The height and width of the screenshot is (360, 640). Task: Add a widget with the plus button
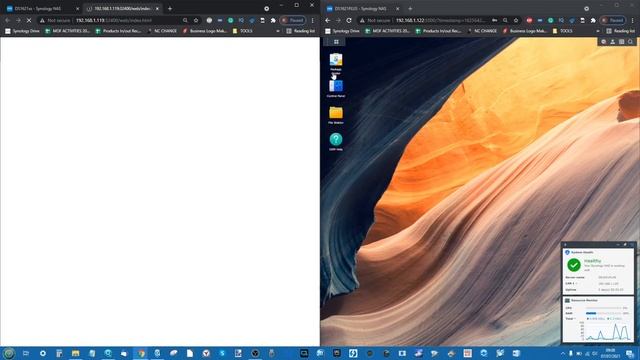click(x=565, y=244)
